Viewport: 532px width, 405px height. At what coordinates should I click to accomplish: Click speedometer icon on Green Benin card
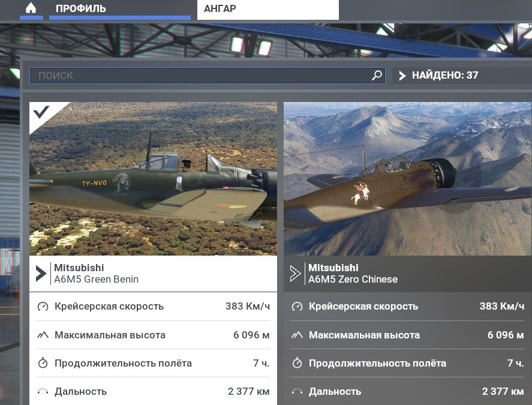point(43,307)
